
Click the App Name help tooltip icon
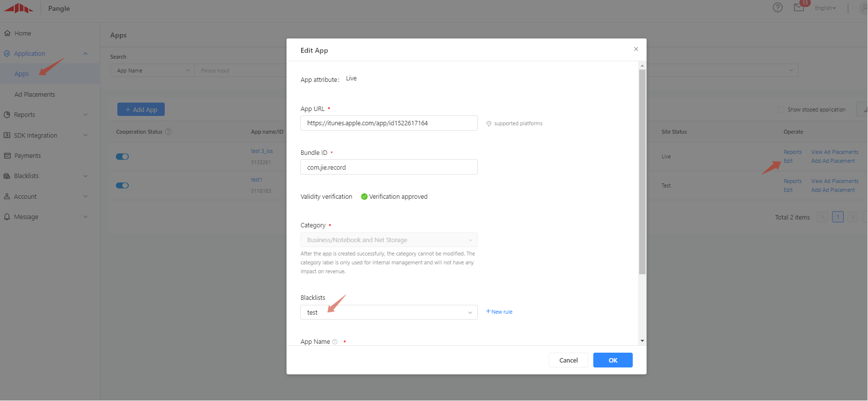(x=335, y=342)
